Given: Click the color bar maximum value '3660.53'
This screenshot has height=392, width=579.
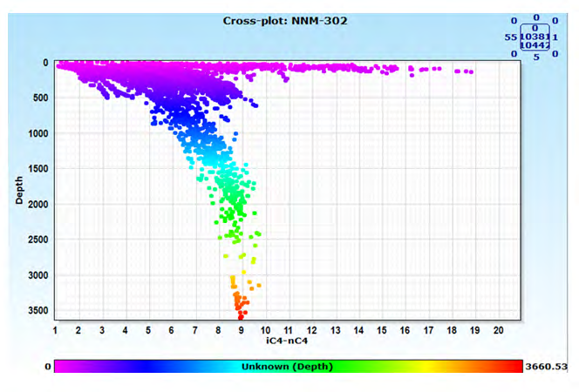Looking at the screenshot, I should [546, 367].
